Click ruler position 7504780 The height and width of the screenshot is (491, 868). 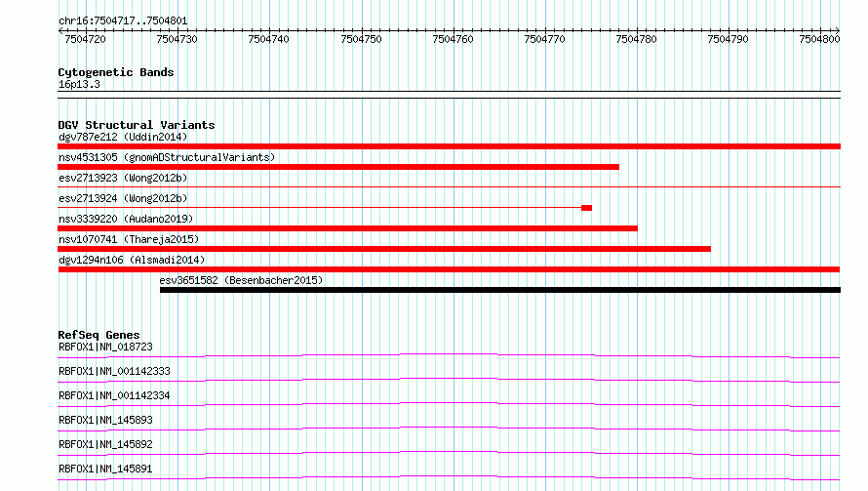pos(637,39)
